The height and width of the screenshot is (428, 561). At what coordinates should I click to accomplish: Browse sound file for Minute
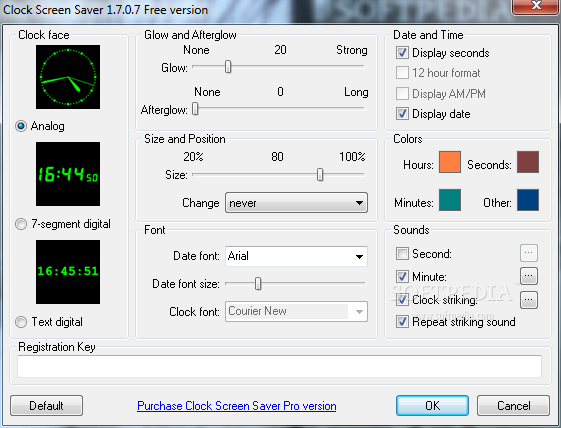coord(529,276)
